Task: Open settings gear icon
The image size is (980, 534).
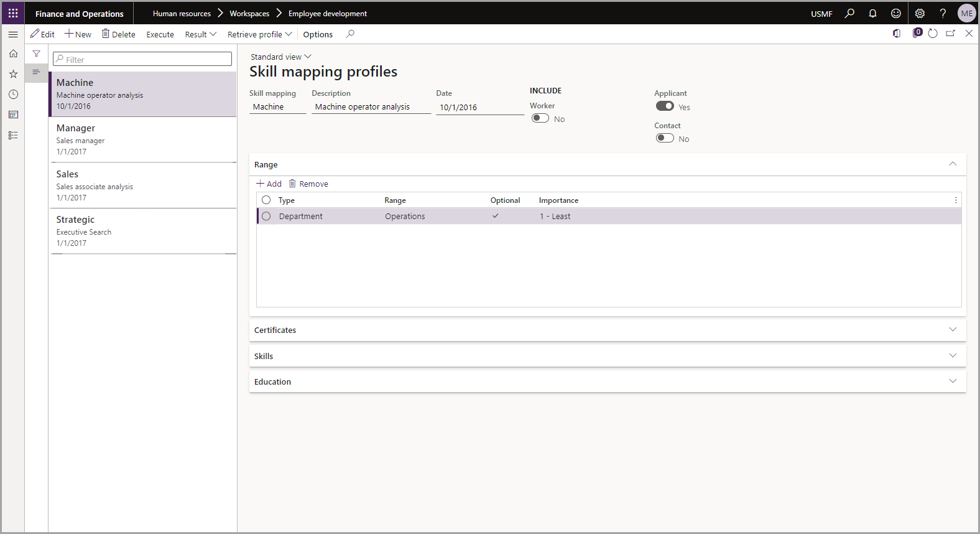Action: point(920,13)
